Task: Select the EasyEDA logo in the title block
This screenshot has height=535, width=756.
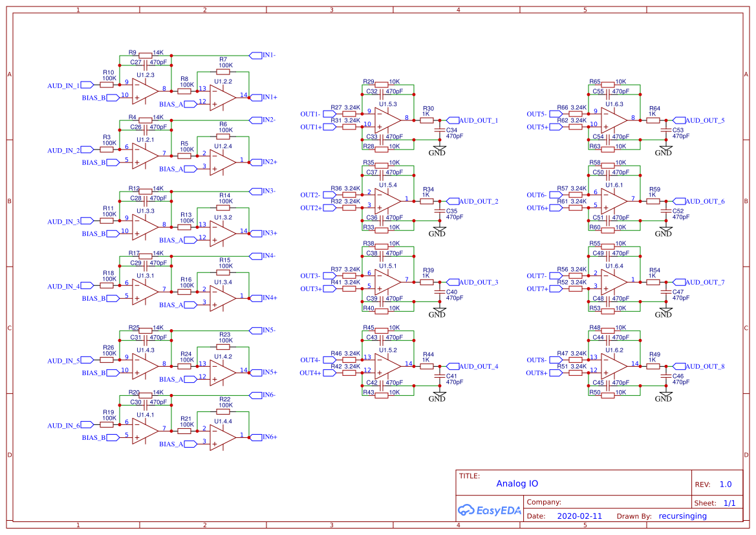Action: 490,510
